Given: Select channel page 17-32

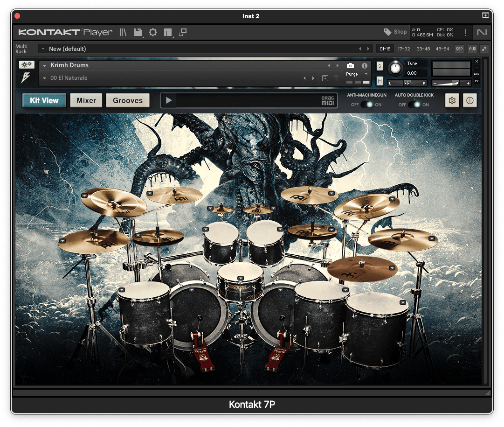Looking at the screenshot, I should click(404, 49).
